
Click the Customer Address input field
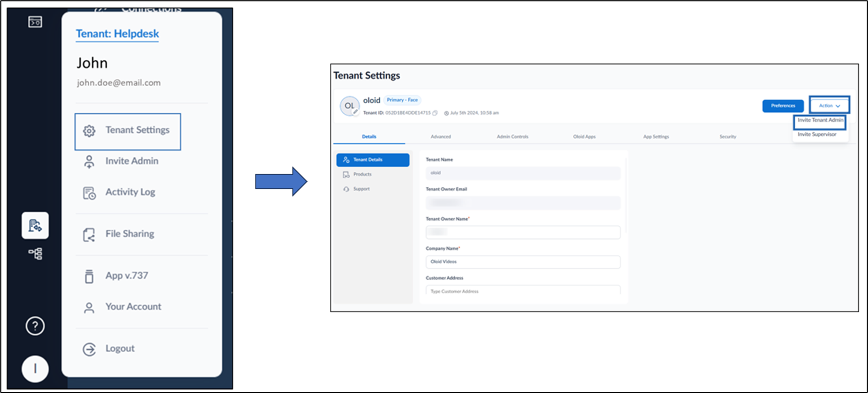pyautogui.click(x=523, y=291)
